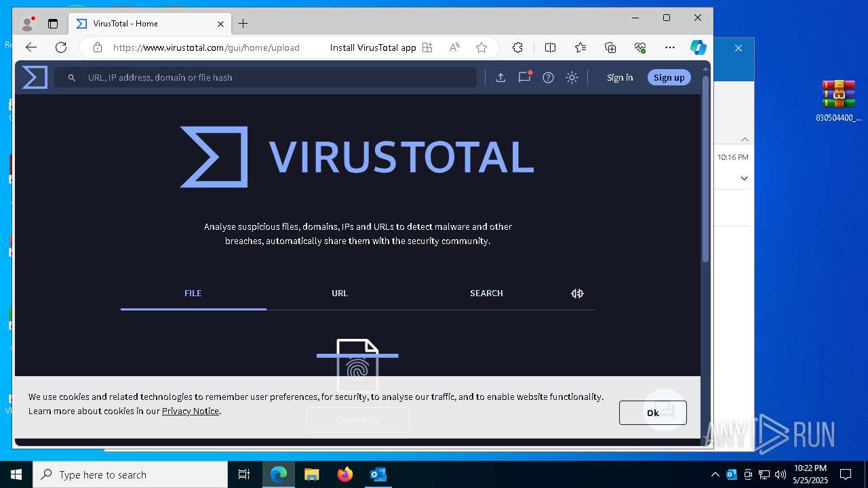Click the Sign up button
This screenshot has width=868, height=488.
669,77
